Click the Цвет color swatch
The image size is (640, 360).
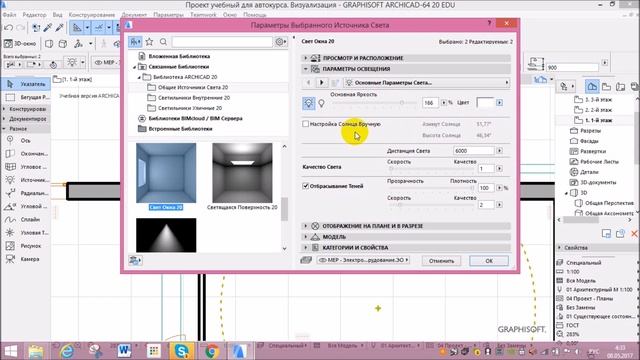click(485, 103)
